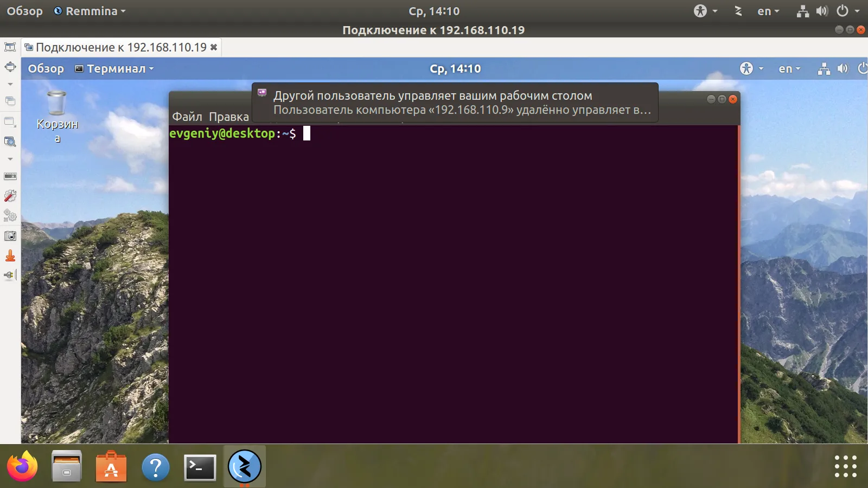Show applications grid button
Image resolution: width=868 pixels, height=488 pixels.
coord(846,466)
